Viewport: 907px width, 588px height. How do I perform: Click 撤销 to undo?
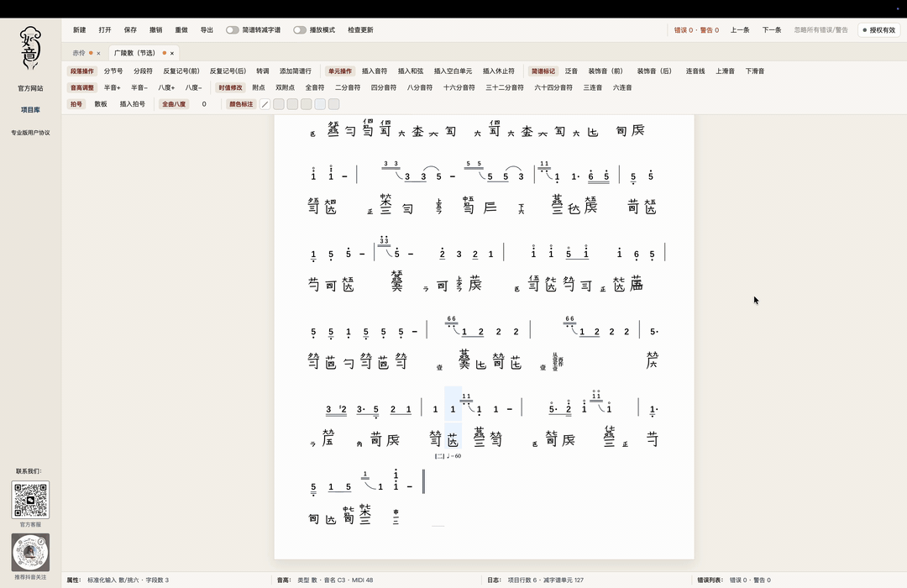pos(155,30)
